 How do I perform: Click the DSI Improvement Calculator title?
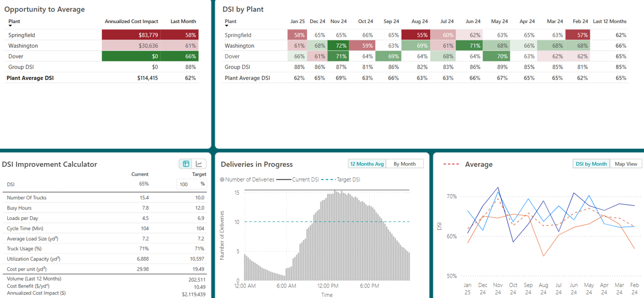click(49, 164)
